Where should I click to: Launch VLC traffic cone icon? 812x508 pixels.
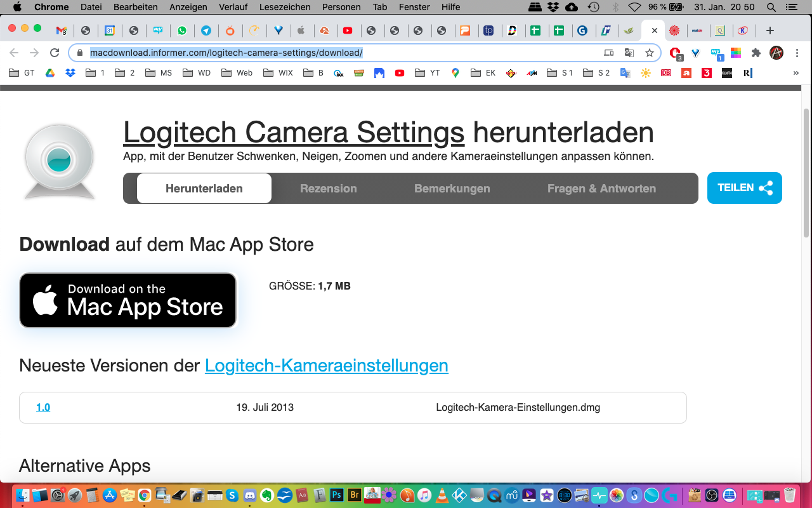[442, 495]
